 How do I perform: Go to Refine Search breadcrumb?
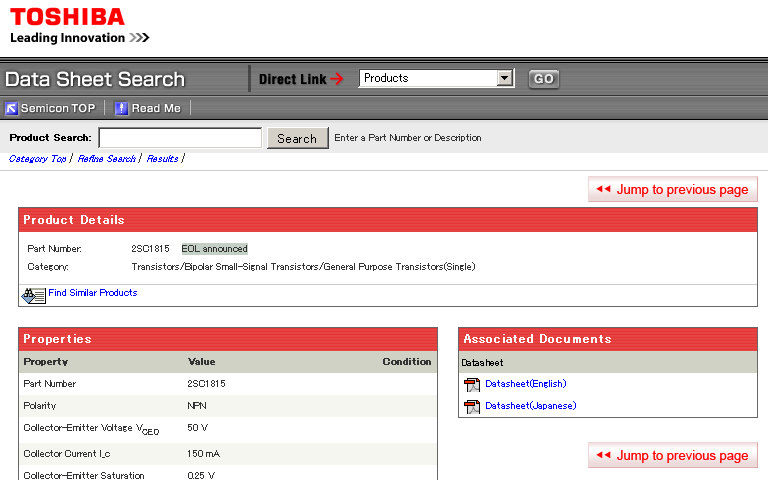tap(106, 159)
